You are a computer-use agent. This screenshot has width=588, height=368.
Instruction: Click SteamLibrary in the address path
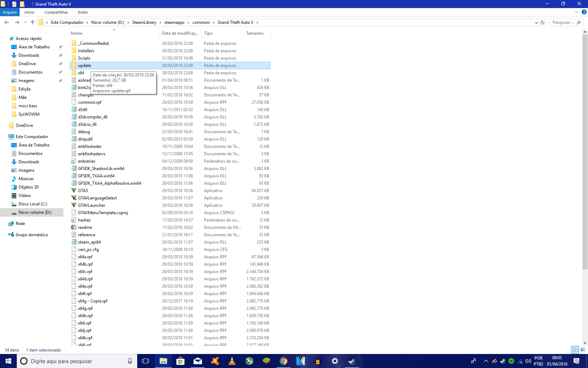144,22
